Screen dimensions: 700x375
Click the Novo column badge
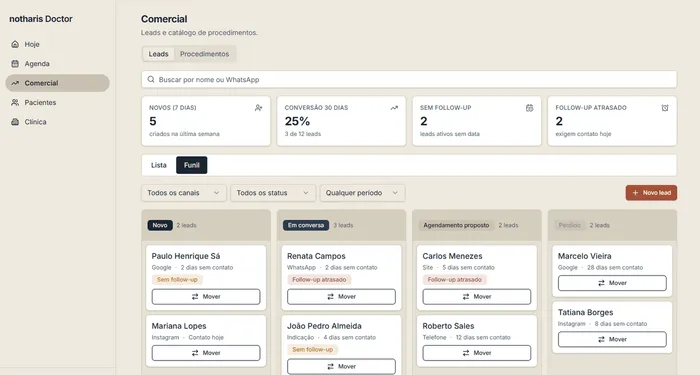(x=160, y=225)
